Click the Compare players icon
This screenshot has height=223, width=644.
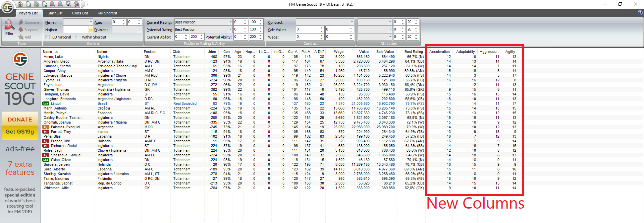21,22
